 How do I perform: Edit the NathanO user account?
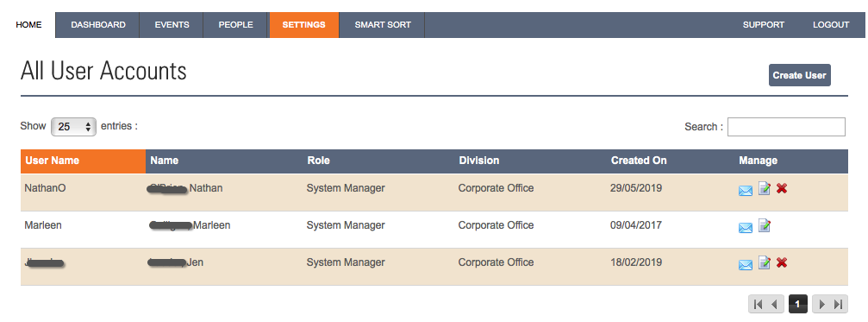click(x=764, y=189)
